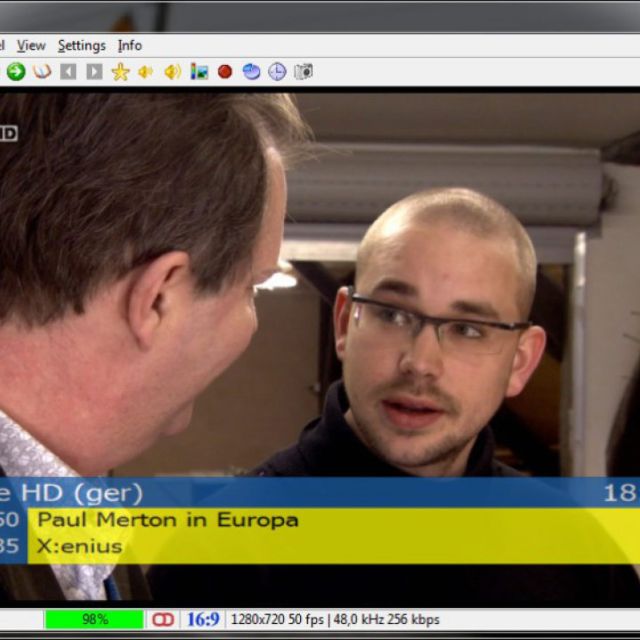
Task: Click Paul Merton in Europa program entry
Action: (168, 520)
